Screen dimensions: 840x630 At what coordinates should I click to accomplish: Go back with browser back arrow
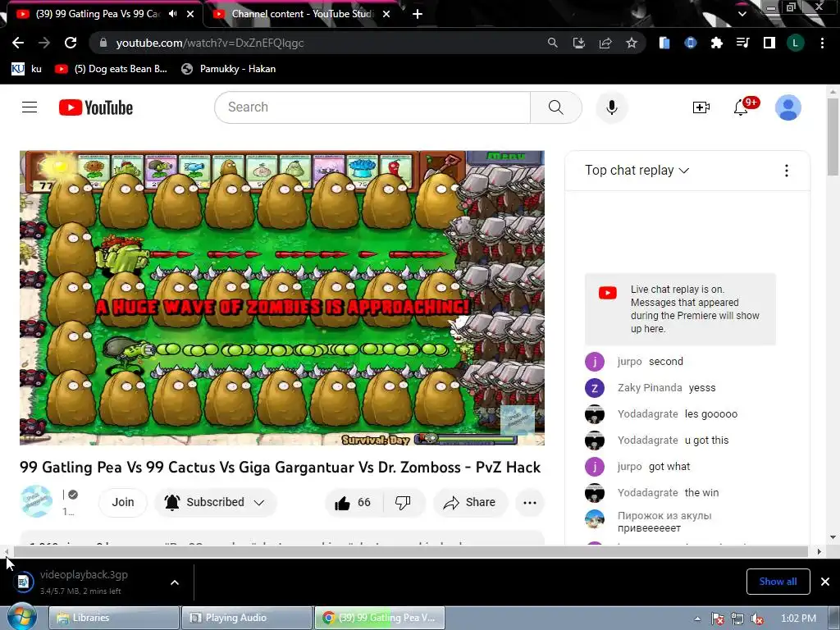[x=18, y=43]
